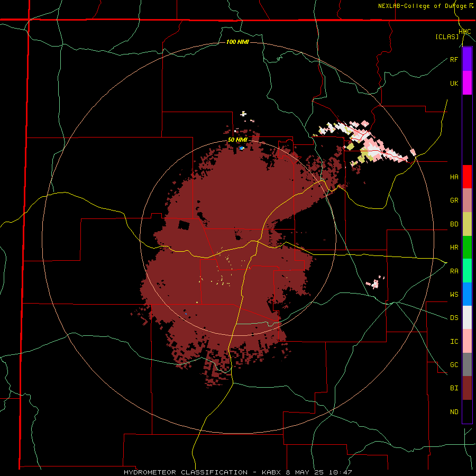The image size is (476, 476).
Task: Click the white cross marker north of 50 NMI label
Action: point(243,114)
